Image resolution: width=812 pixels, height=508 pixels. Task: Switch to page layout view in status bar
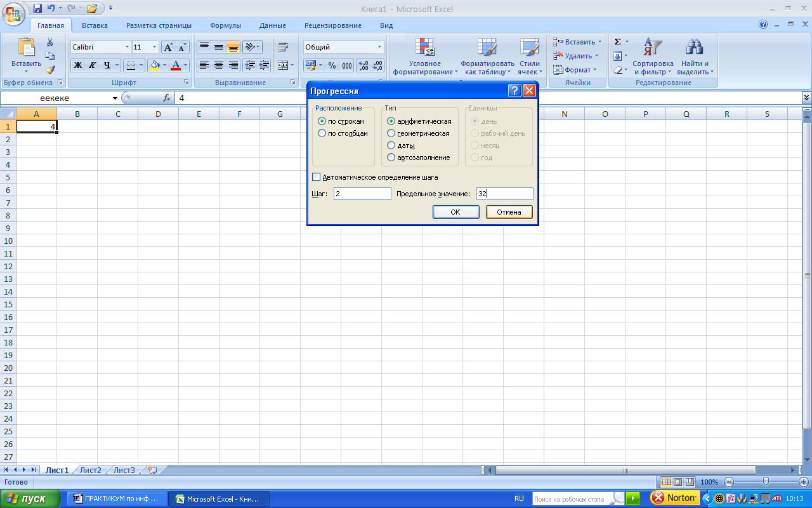point(678,482)
